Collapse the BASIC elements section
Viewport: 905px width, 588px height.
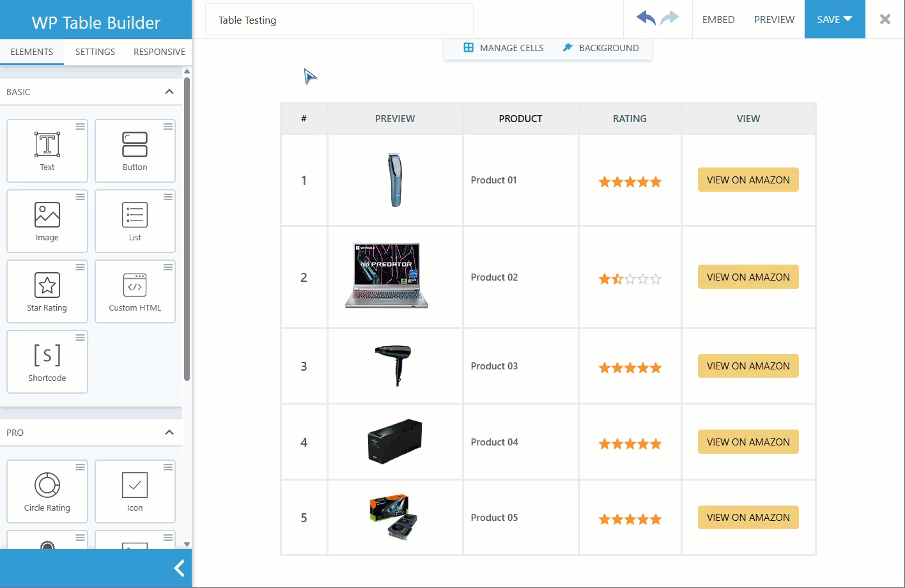click(x=169, y=92)
